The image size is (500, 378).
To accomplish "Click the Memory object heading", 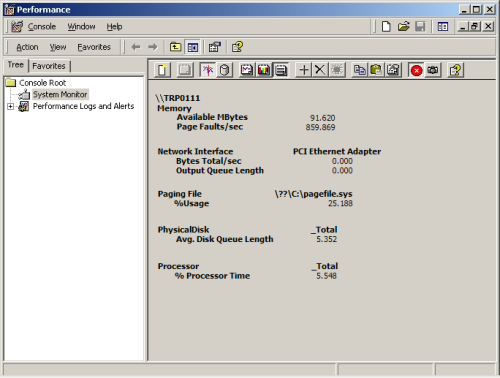I will (174, 108).
